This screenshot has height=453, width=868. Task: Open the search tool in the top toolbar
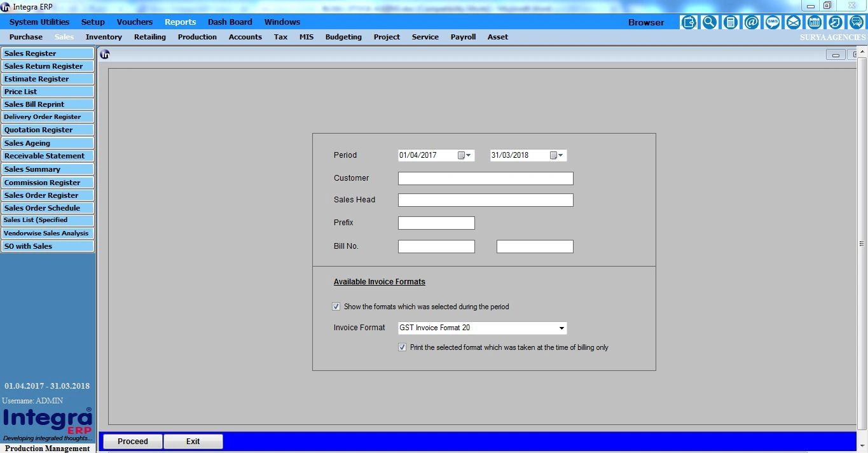point(709,22)
